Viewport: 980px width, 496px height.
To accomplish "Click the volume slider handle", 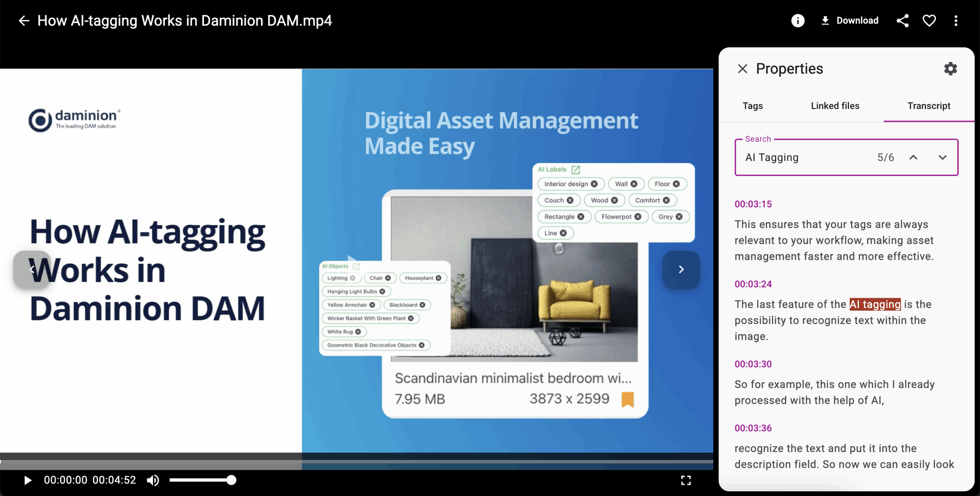I will 231,480.
